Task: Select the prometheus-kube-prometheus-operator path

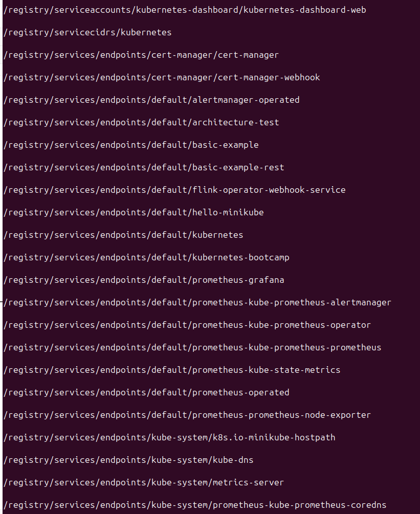Action: (187, 325)
